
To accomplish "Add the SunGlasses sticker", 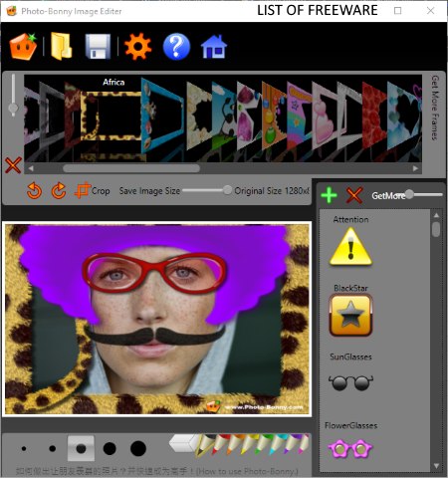I will coord(350,382).
